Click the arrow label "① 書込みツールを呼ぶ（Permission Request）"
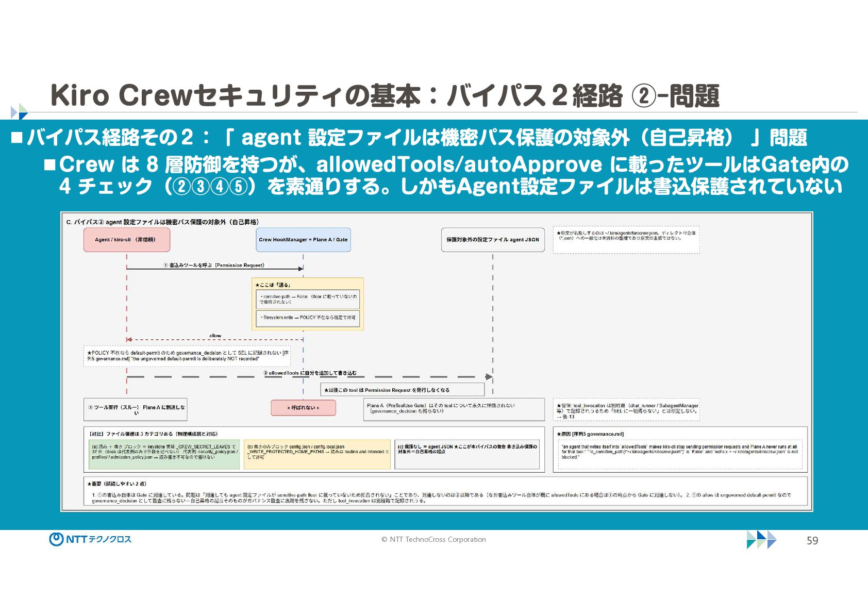This screenshot has width=868, height=614. pyautogui.click(x=214, y=265)
